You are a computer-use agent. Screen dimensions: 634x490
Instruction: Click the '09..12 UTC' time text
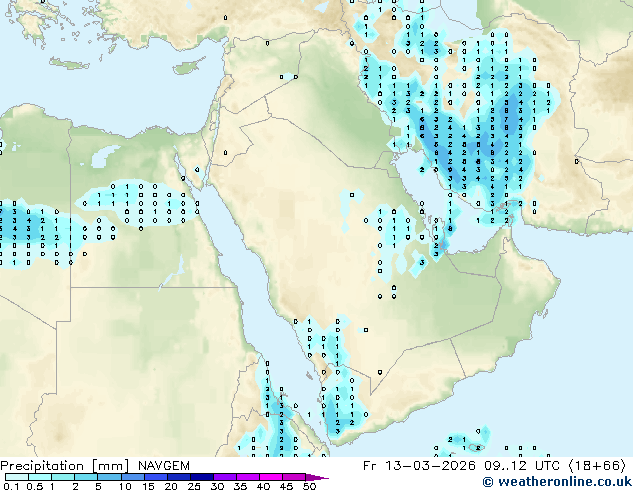pos(522,466)
